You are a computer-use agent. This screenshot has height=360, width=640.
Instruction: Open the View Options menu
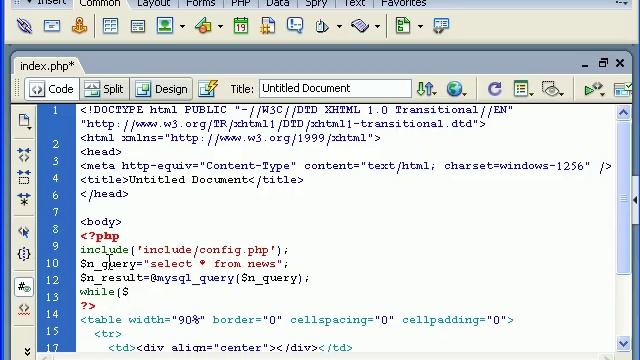pos(524,89)
